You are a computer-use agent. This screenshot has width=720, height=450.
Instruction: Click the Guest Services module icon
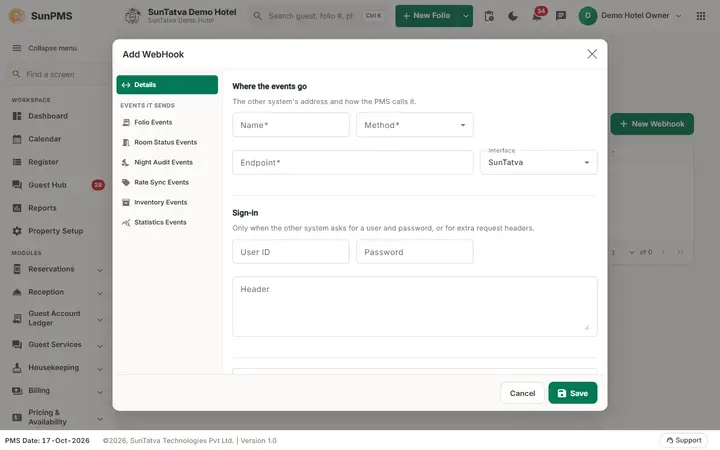17,344
